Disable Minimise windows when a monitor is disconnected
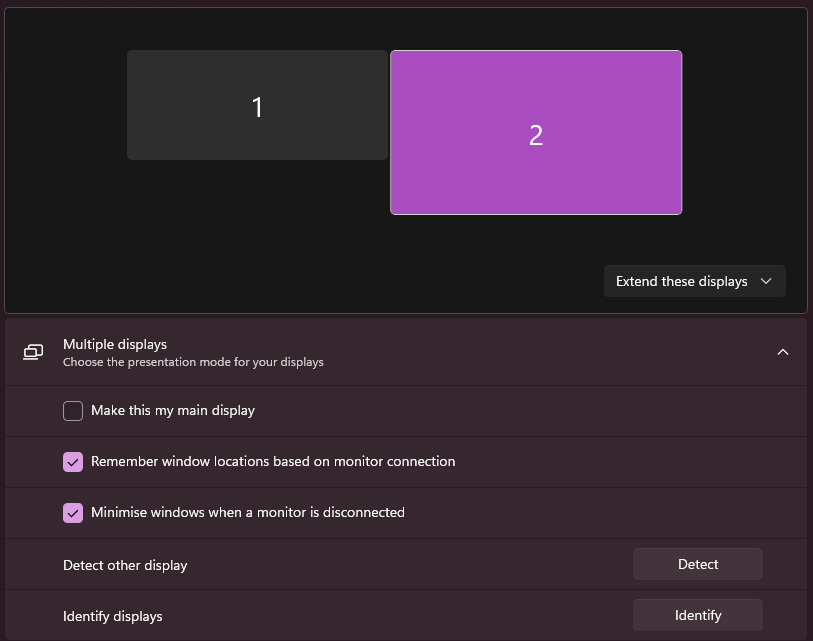The image size is (813, 641). tap(73, 512)
